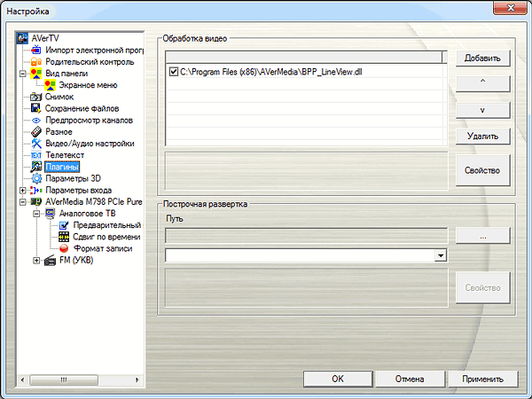Select Предпросмотр каналов in the tree
The image size is (532, 399).
point(90,120)
